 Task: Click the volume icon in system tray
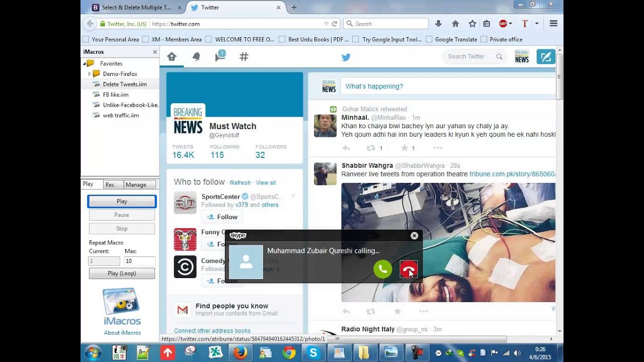tap(517, 353)
